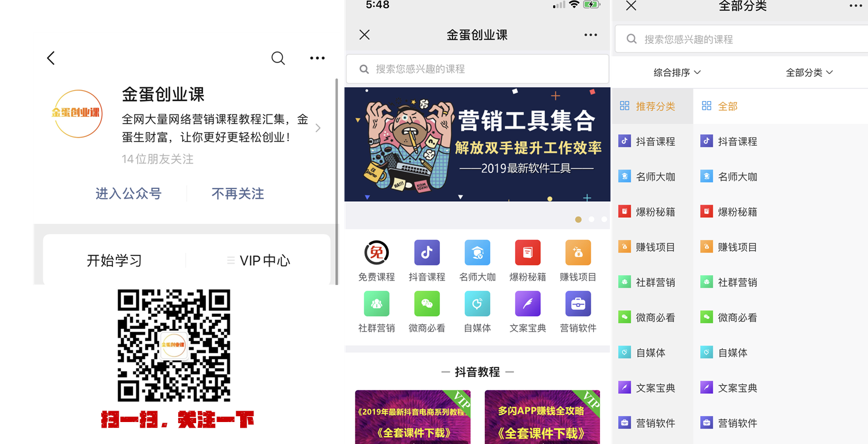Viewport: 868px width, 444px height.
Task: Open search on the official account page
Action: [x=278, y=58]
